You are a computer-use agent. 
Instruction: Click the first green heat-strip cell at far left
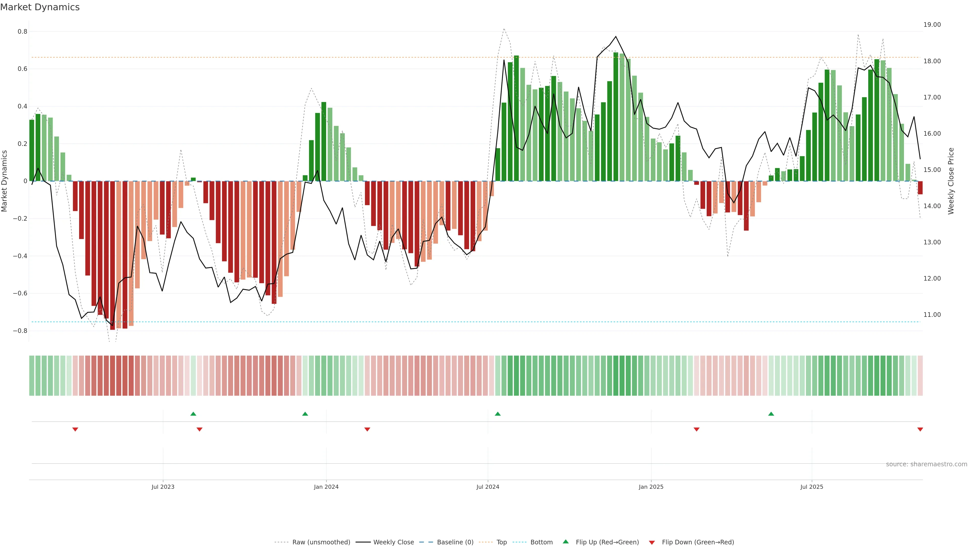coord(32,375)
